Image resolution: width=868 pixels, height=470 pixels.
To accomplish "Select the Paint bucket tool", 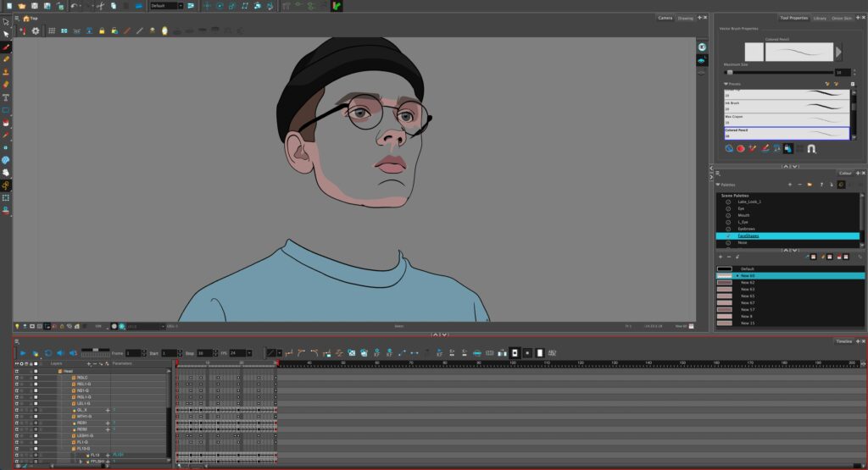I will coord(6,123).
